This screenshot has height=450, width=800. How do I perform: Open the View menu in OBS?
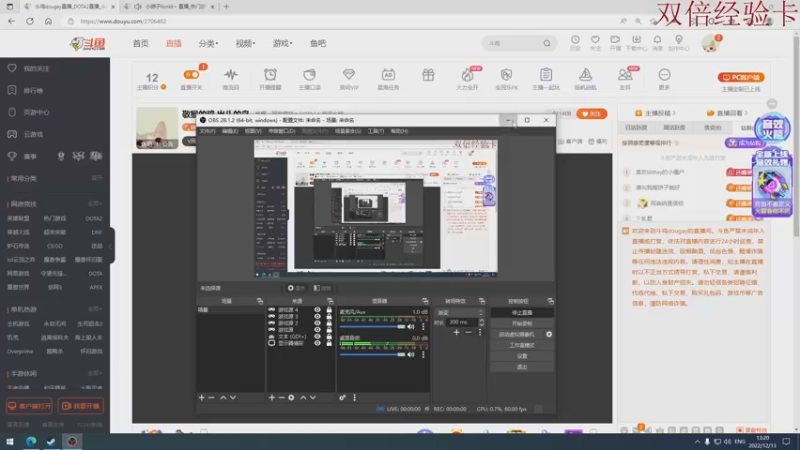coord(253,131)
